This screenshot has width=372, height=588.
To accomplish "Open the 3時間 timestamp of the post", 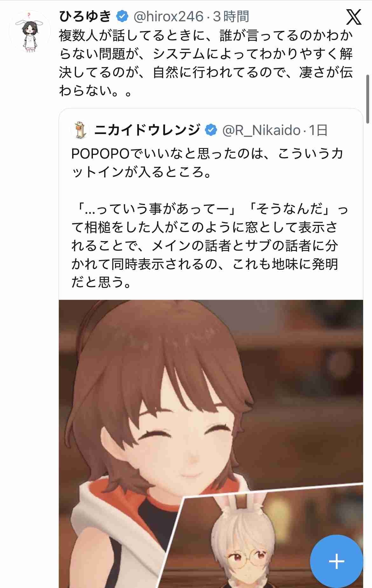I will pos(231,17).
